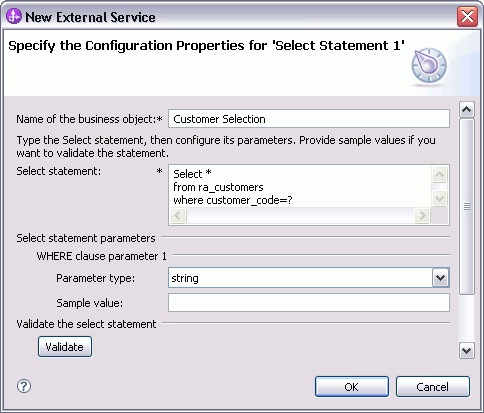
Task: Focus the business object name field
Action: (x=309, y=119)
